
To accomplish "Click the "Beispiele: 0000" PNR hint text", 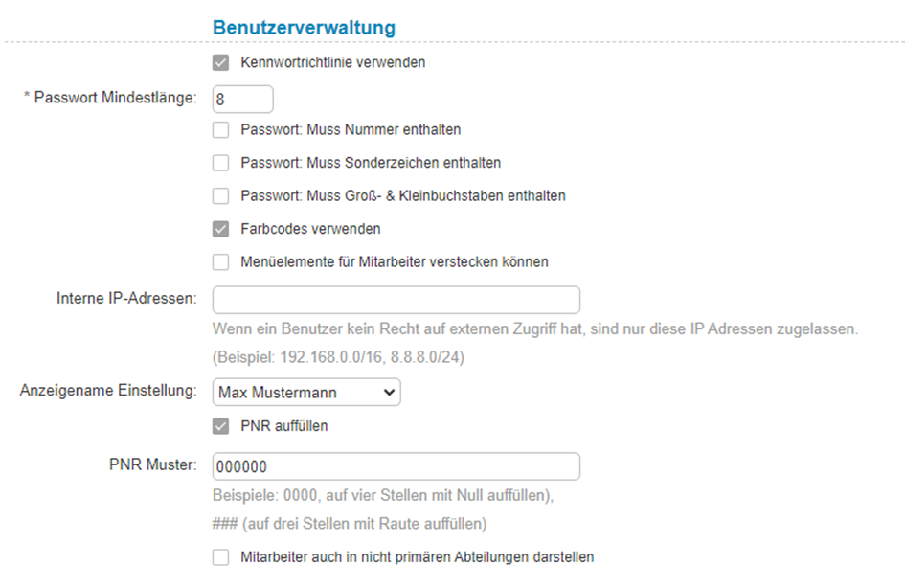I will pos(382,497).
